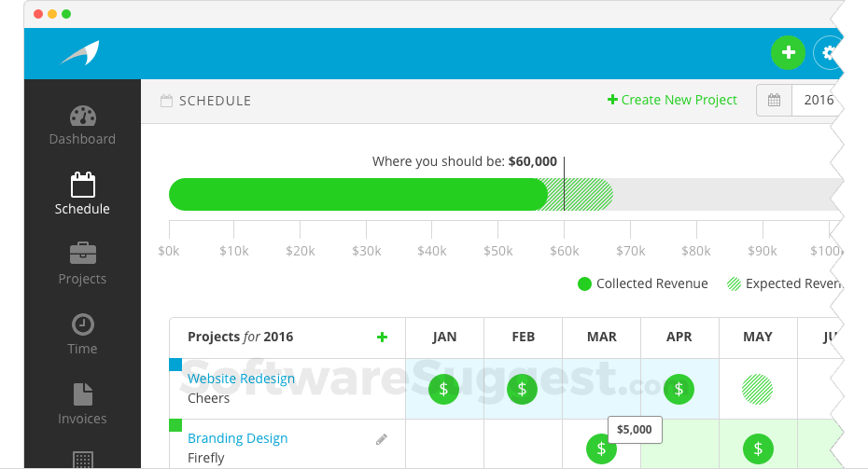Click Website Redesign February payment dollar icon
This screenshot has width=868, height=469.
[522, 390]
